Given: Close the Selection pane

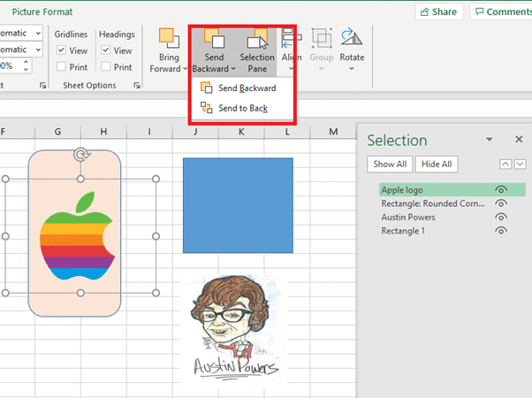Looking at the screenshot, I should [x=519, y=139].
